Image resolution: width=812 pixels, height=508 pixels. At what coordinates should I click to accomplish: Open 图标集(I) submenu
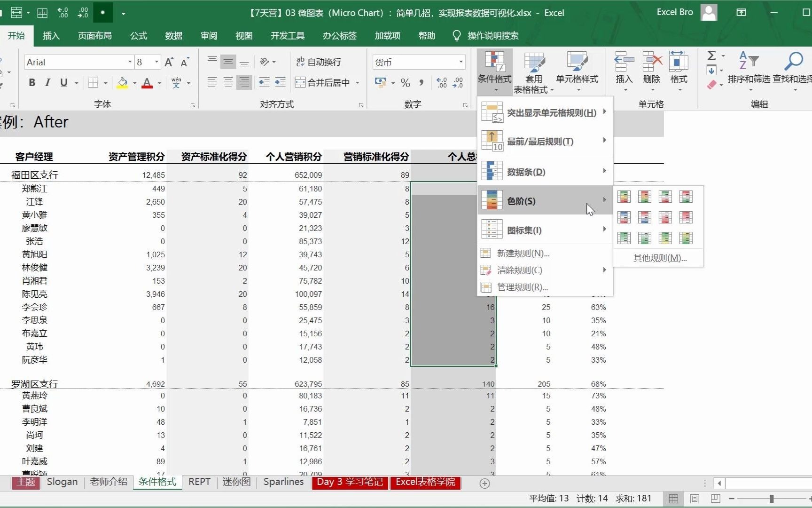(545, 230)
